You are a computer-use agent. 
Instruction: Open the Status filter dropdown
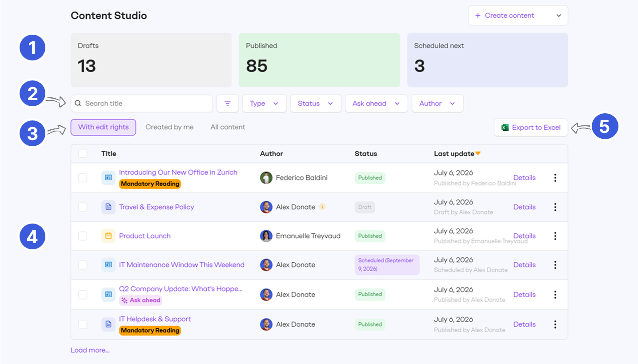click(x=316, y=104)
